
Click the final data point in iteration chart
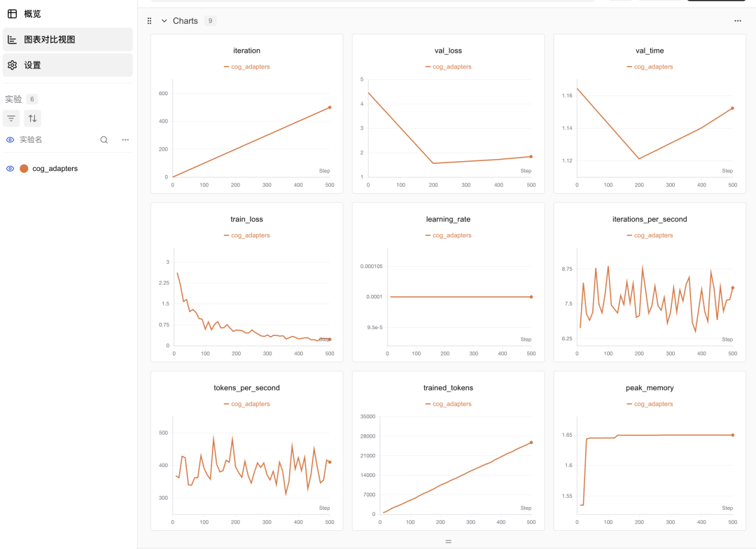tap(329, 108)
